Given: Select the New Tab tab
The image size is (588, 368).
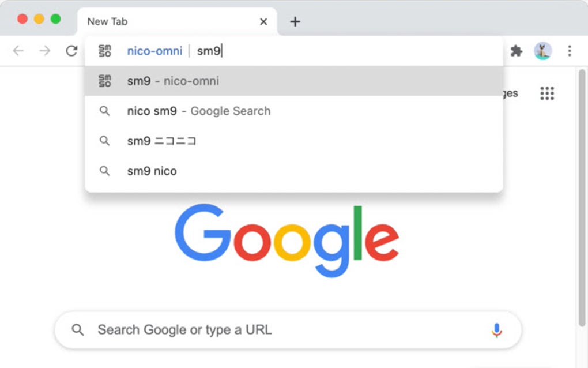Looking at the screenshot, I should click(x=167, y=22).
